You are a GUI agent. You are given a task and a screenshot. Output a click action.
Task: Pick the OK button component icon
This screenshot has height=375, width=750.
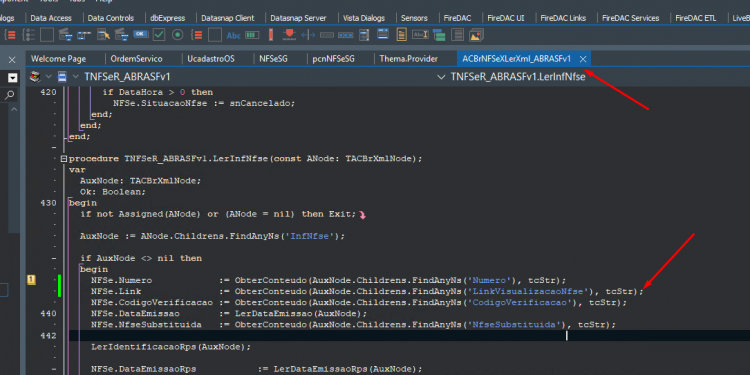pos(141,34)
